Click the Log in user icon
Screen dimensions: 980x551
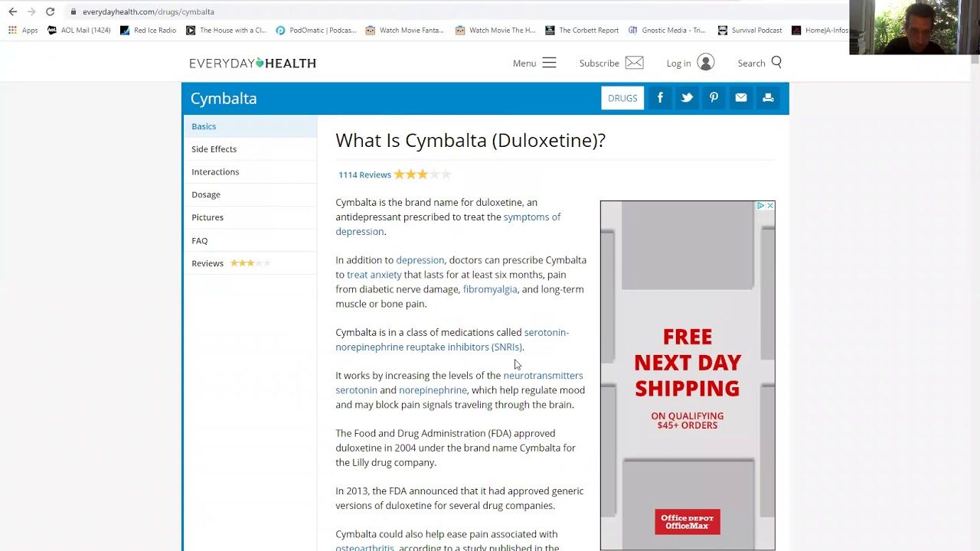pyautogui.click(x=706, y=63)
